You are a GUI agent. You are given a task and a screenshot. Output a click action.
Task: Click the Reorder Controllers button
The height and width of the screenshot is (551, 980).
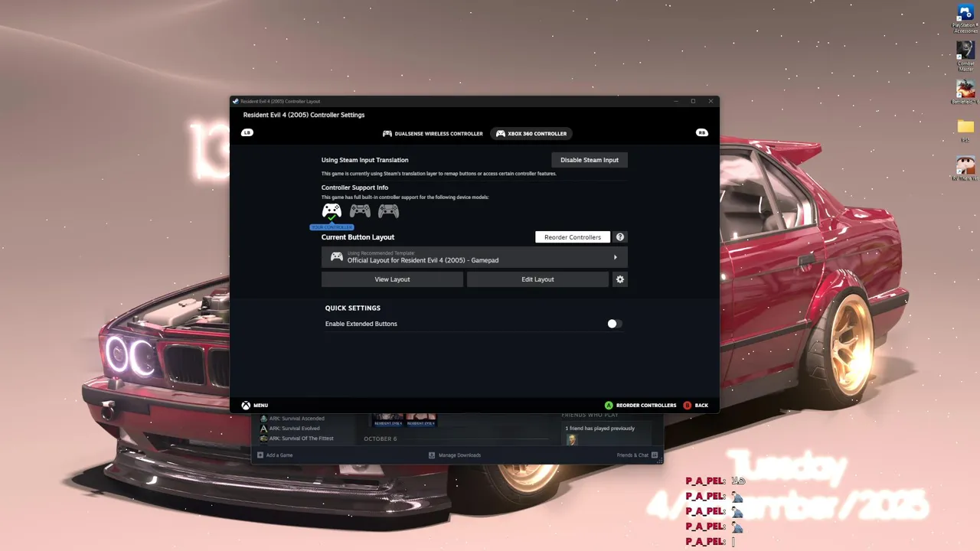[x=573, y=237]
